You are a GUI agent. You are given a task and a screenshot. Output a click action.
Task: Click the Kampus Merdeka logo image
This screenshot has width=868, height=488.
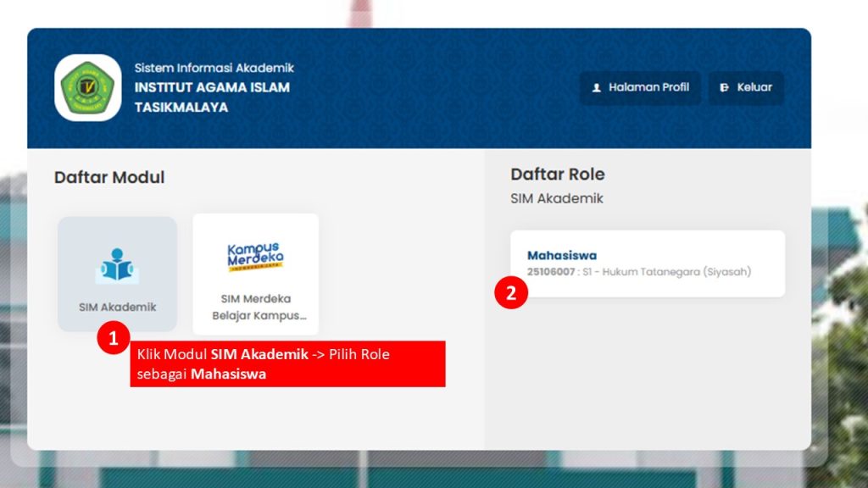(x=255, y=257)
